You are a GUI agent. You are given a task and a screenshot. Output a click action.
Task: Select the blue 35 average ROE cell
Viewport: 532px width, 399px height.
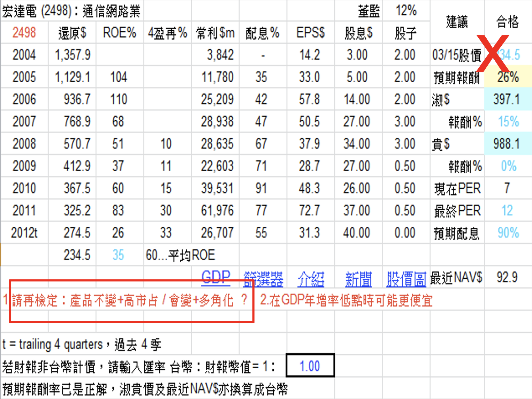pos(118,255)
